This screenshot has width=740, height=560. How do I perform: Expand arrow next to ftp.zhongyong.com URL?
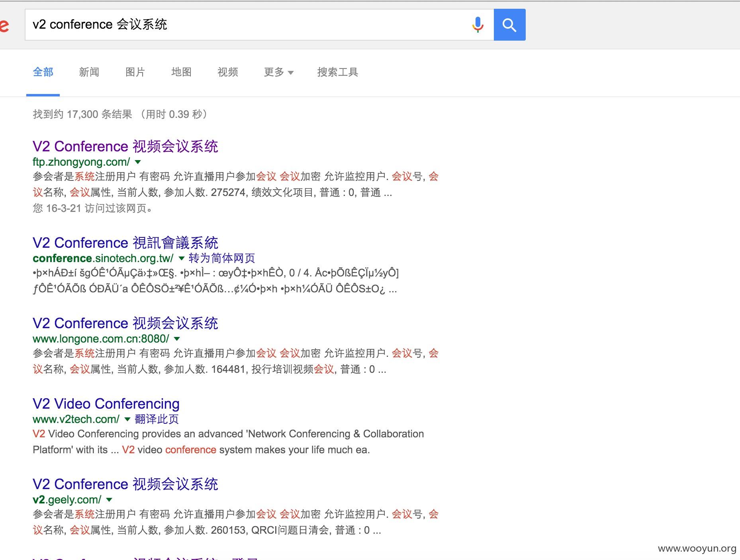(138, 162)
